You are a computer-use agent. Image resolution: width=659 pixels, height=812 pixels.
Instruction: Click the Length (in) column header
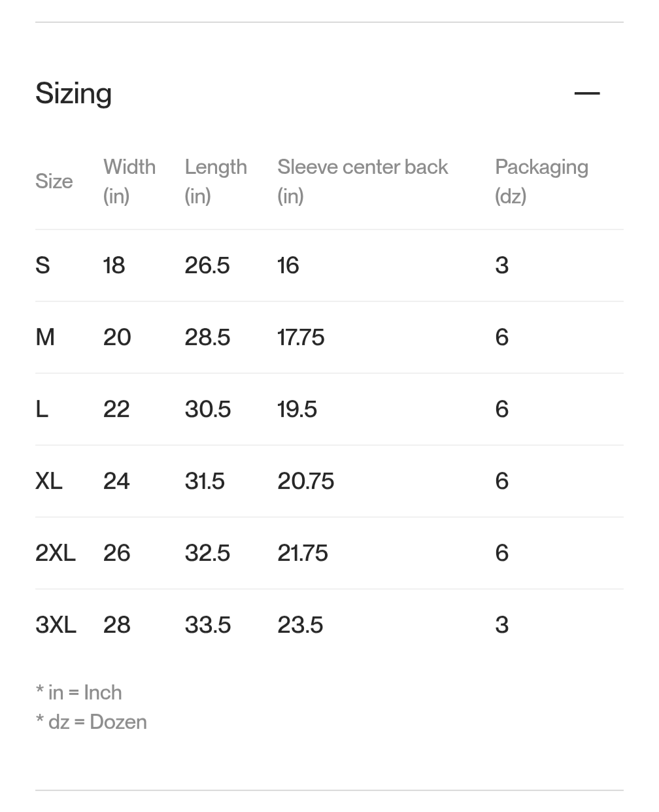[x=216, y=181]
